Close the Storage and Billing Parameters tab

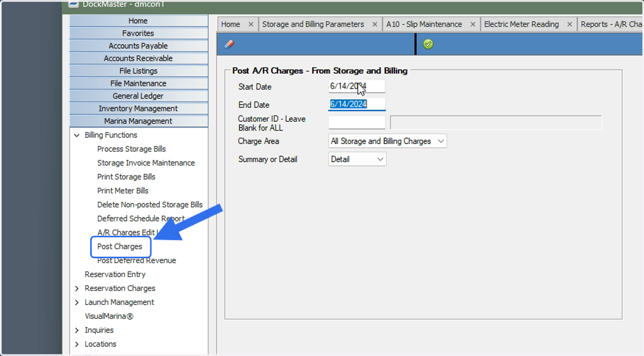pyautogui.click(x=375, y=24)
